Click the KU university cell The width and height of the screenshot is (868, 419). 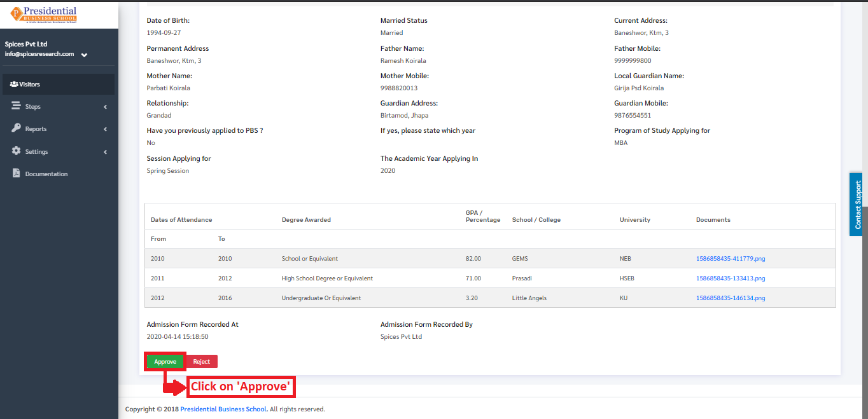(x=624, y=298)
